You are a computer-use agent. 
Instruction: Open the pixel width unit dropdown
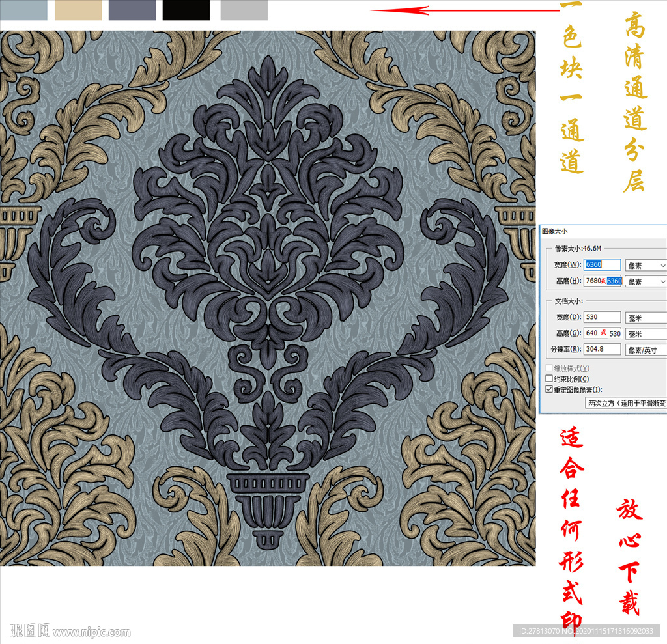(646, 266)
